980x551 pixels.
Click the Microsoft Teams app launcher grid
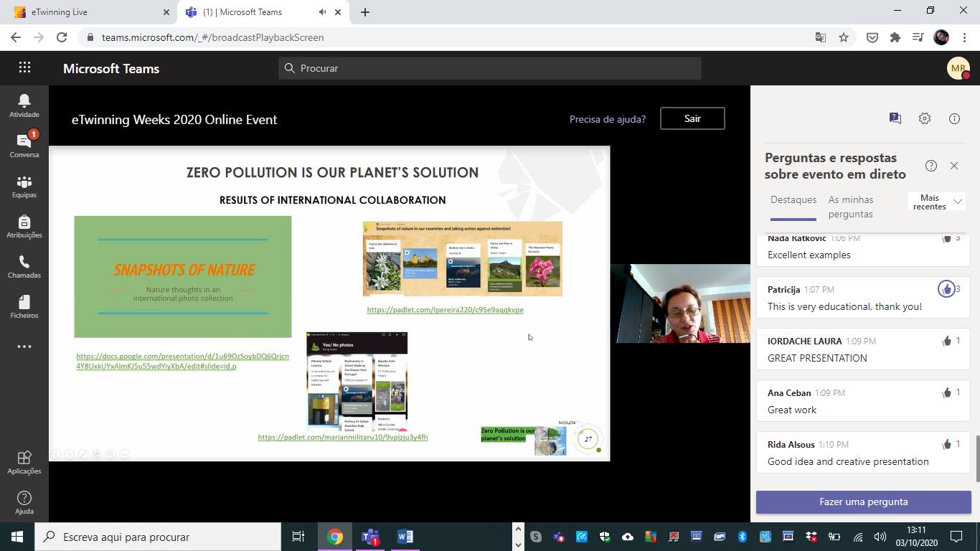24,68
